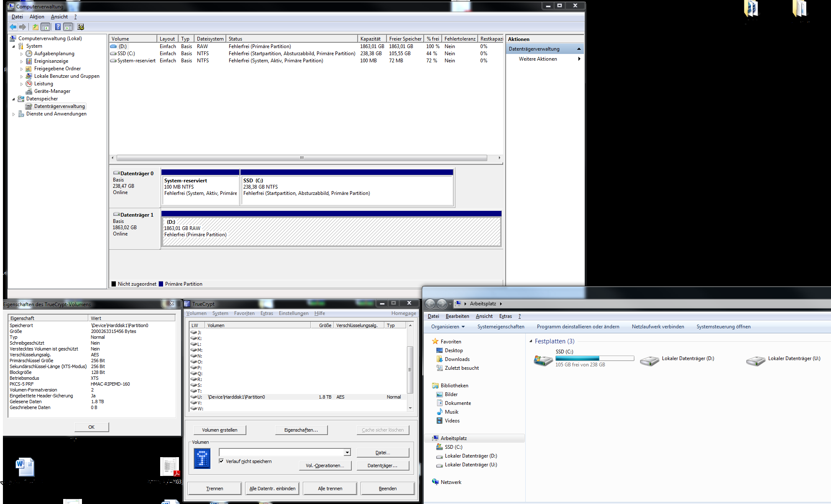Expand Weitere Aktionen submenu arrow

coord(579,59)
